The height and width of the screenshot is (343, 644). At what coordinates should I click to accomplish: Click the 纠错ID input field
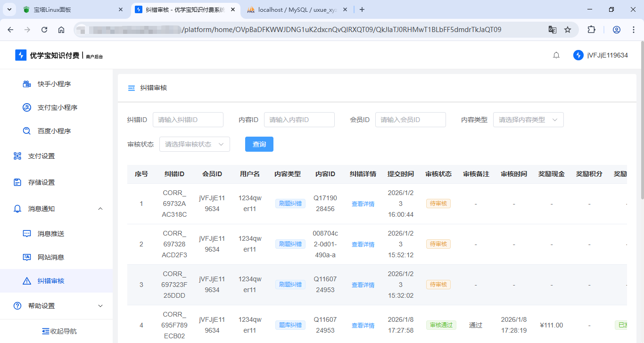click(188, 120)
